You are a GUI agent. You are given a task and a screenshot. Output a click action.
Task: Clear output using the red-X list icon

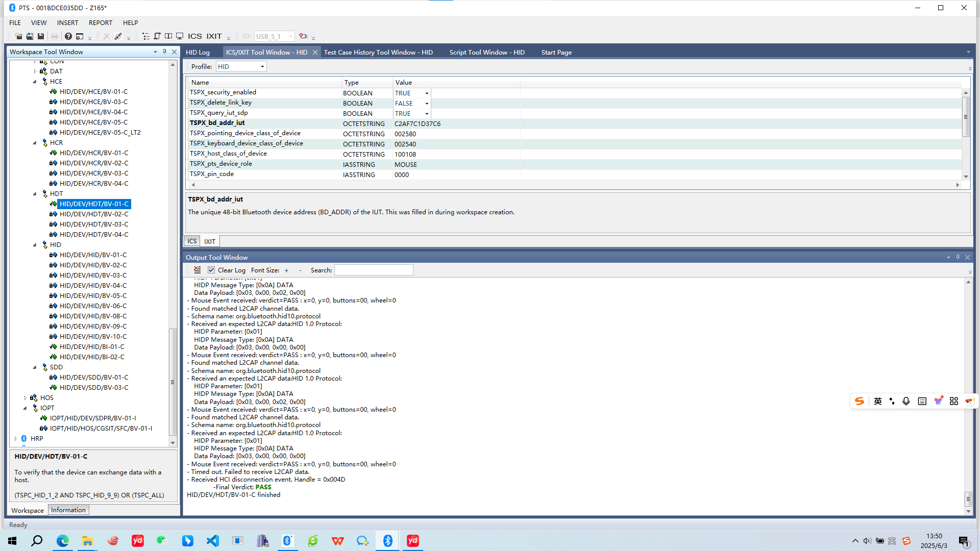coord(197,270)
